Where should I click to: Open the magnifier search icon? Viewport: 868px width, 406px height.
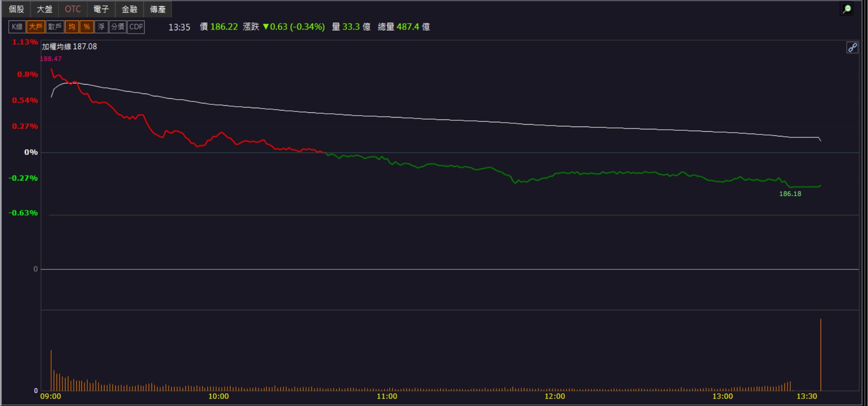pyautogui.click(x=847, y=9)
